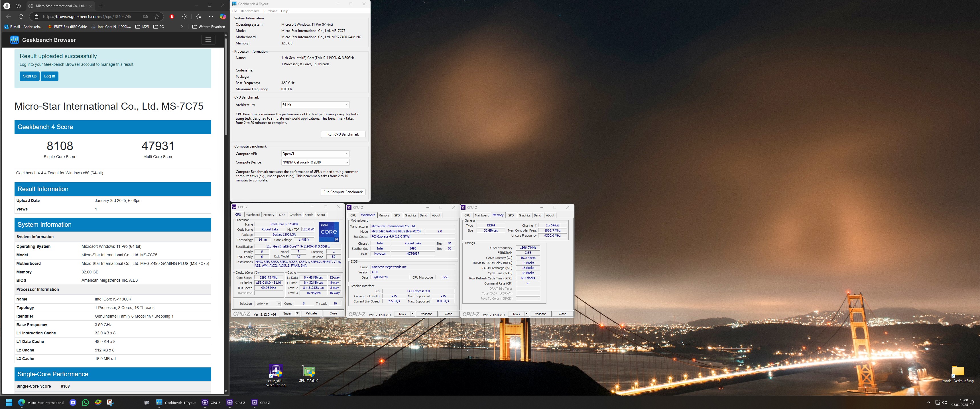The image size is (980, 409).
Task: Click Close in the CPU-Z Mainboard window
Action: tap(448, 314)
